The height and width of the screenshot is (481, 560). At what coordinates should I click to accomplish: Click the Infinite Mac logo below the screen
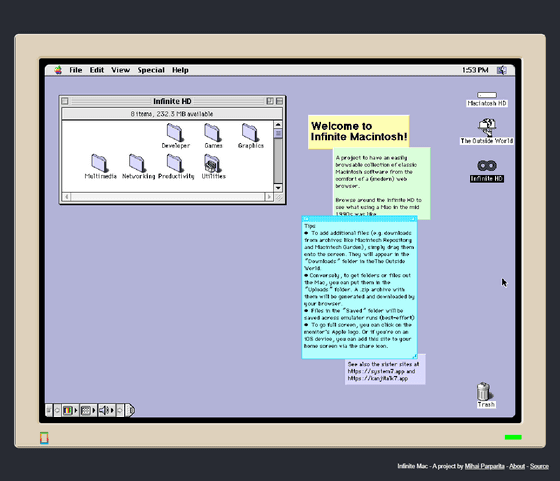pos(44,438)
